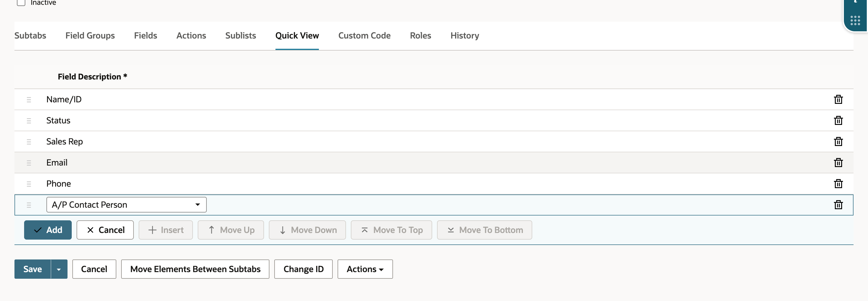This screenshot has width=868, height=301.
Task: Click the drag handle next to Phone
Action: [x=29, y=184]
